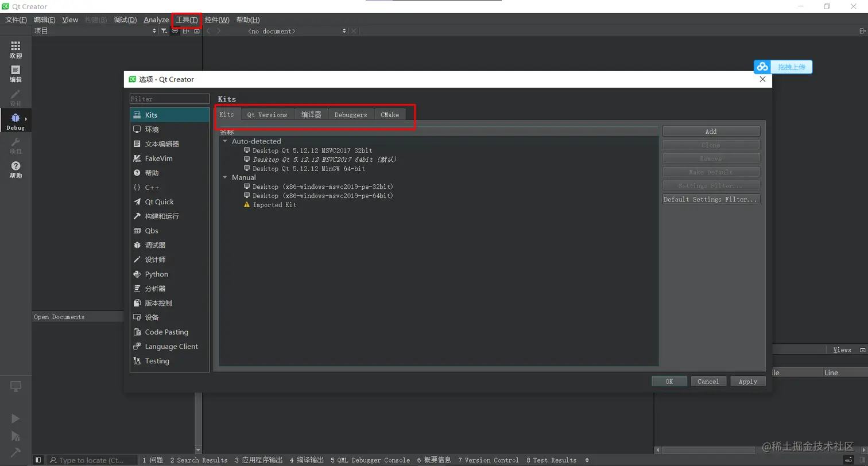Switch to the Debuggers tab
Screen dimensions: 868x466
click(351, 115)
